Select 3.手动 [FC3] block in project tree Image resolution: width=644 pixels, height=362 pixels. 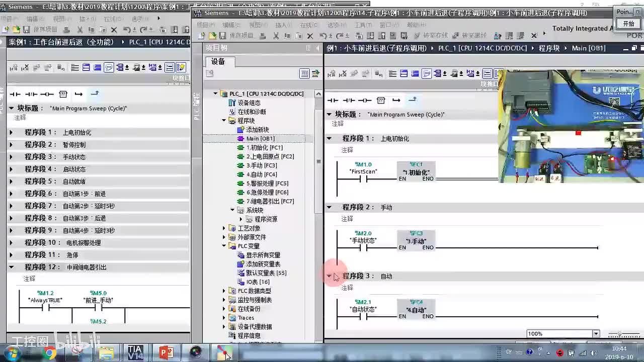pyautogui.click(x=261, y=165)
